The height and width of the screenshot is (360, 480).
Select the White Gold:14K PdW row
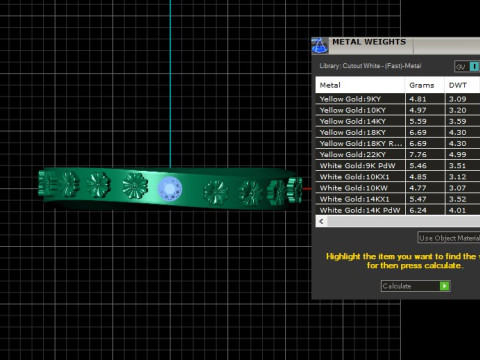[398, 210]
